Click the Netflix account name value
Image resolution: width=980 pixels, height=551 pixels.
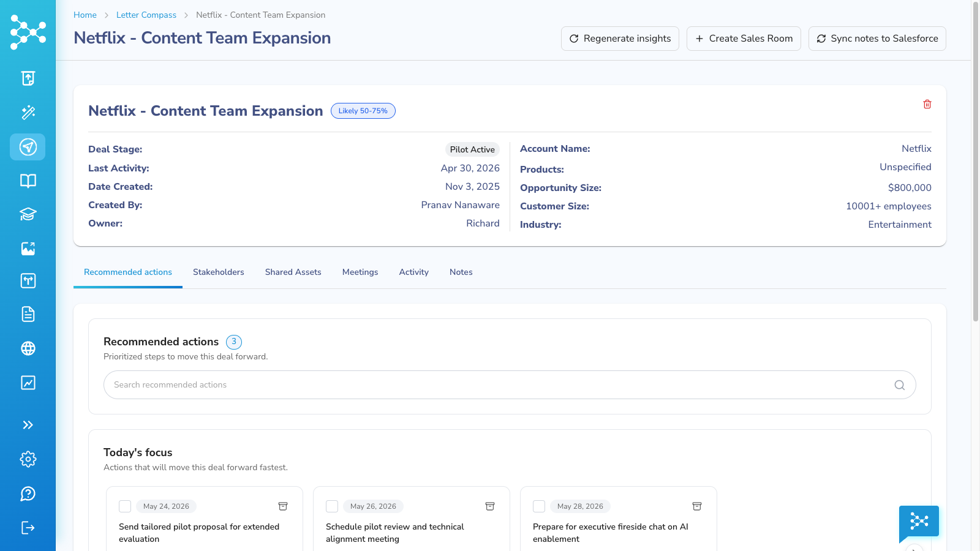[x=916, y=149]
